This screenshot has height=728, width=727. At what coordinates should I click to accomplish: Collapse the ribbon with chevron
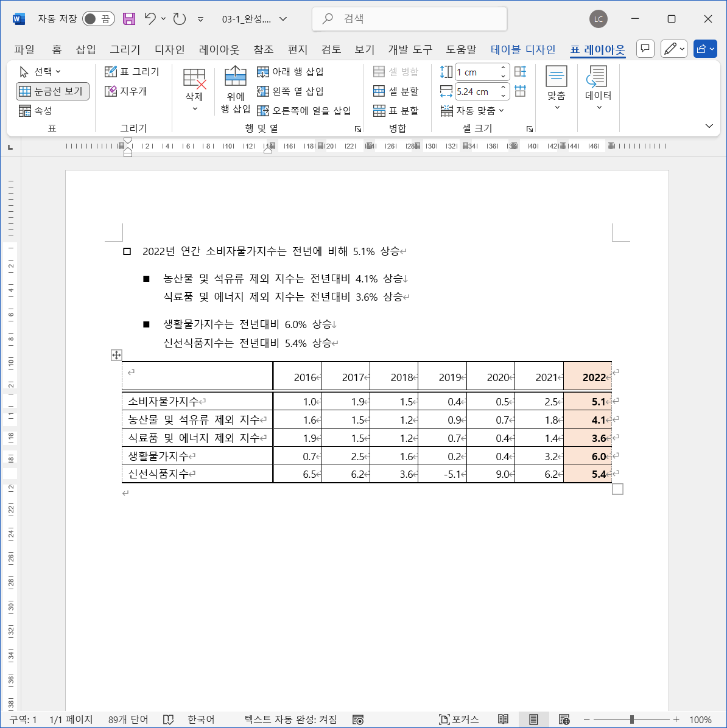709,126
